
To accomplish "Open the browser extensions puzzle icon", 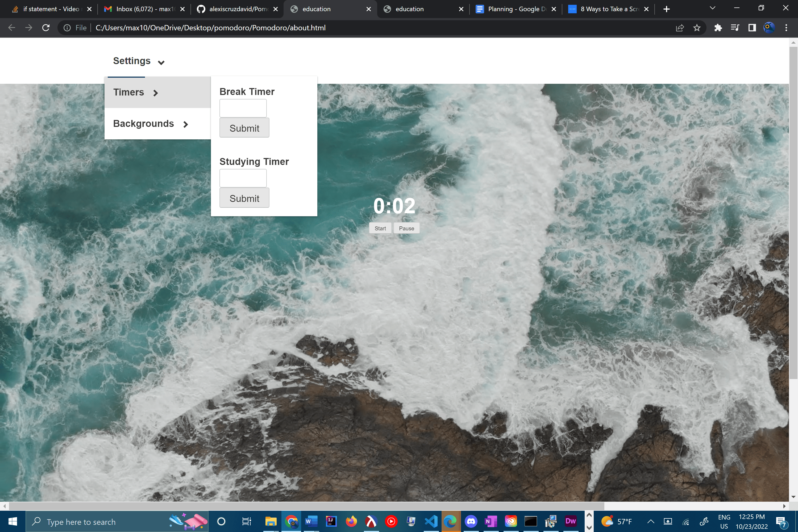I will pos(718,28).
